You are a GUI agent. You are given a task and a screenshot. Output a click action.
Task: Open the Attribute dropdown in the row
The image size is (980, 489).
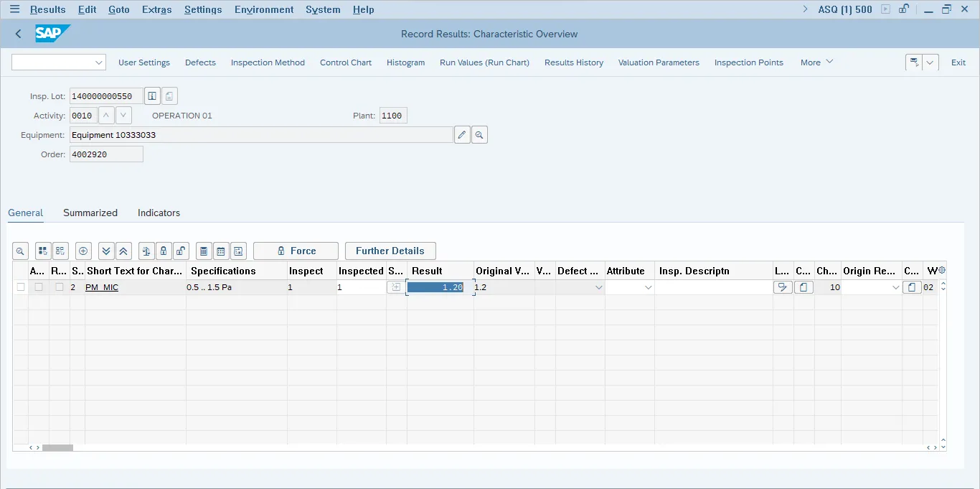[648, 287]
